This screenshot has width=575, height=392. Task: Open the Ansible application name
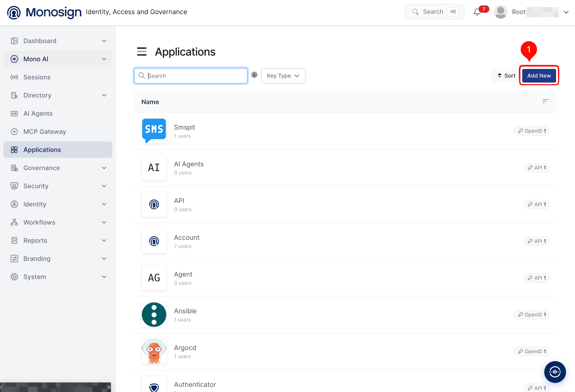tap(185, 311)
